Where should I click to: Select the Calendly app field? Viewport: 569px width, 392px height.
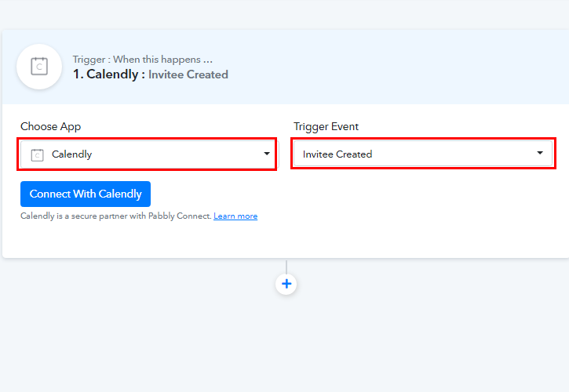(x=149, y=154)
